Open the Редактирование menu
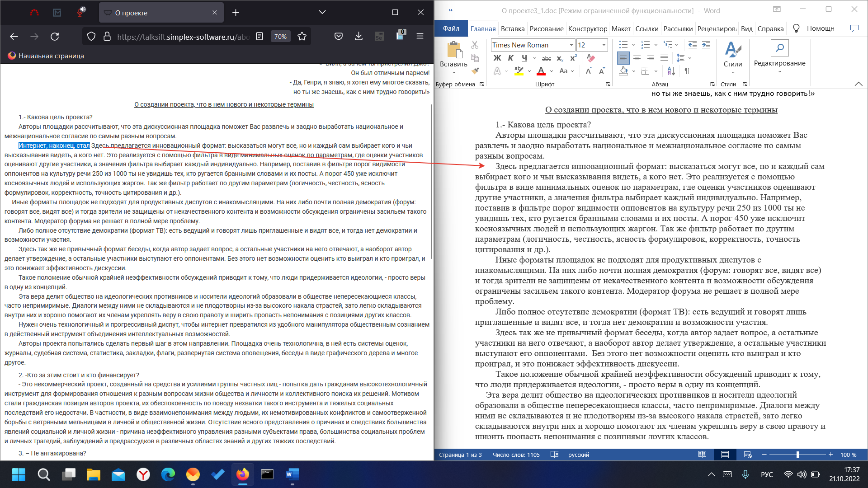 (x=779, y=57)
